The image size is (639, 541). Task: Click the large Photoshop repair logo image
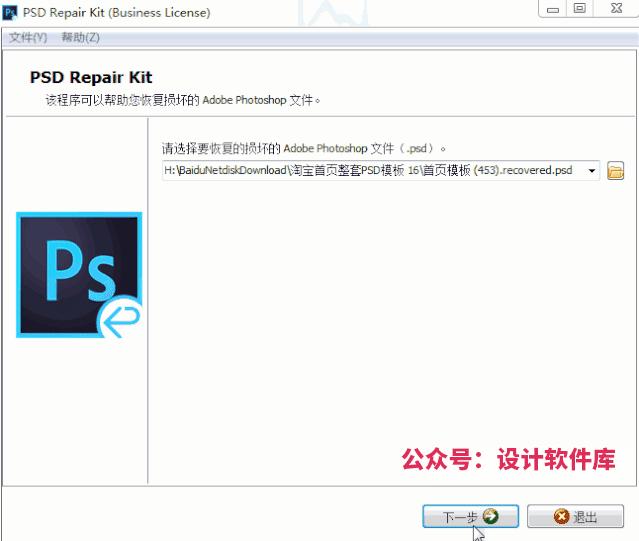point(79,275)
